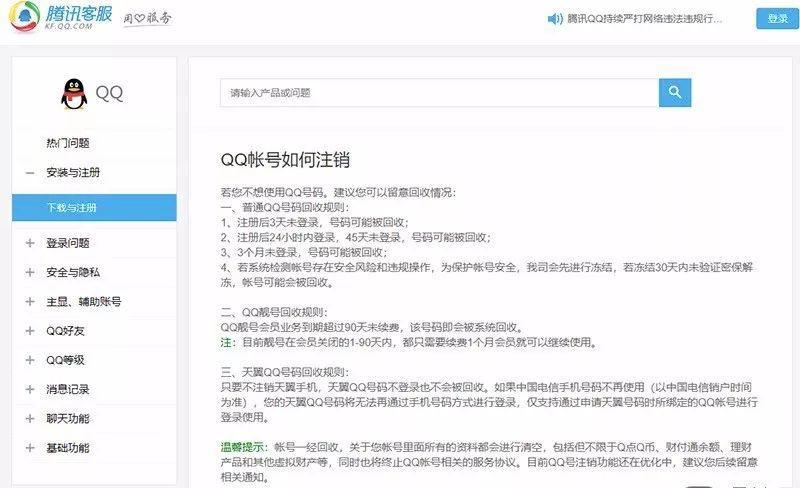Expand 消息记录 with its plus icon
800x488 pixels.
coord(30,389)
